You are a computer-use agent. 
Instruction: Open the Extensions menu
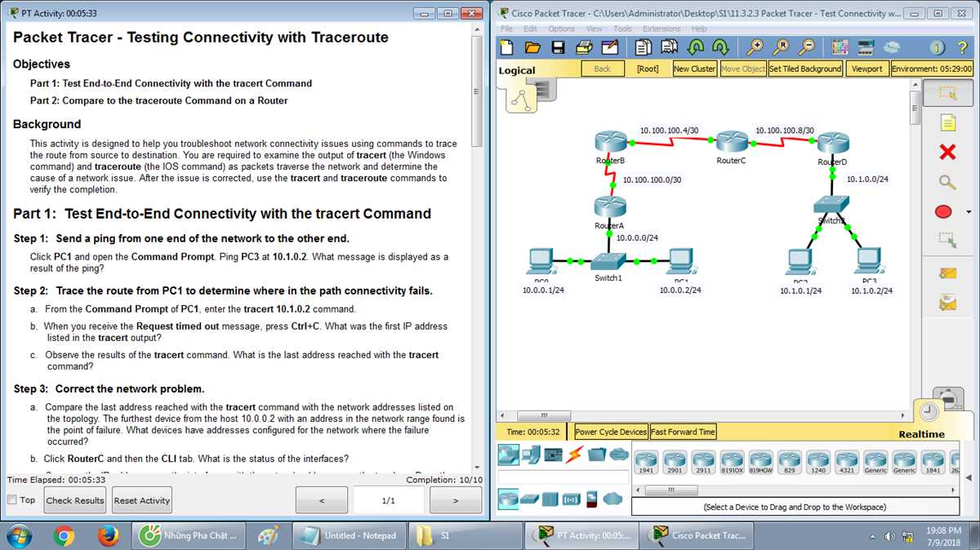pos(661,29)
